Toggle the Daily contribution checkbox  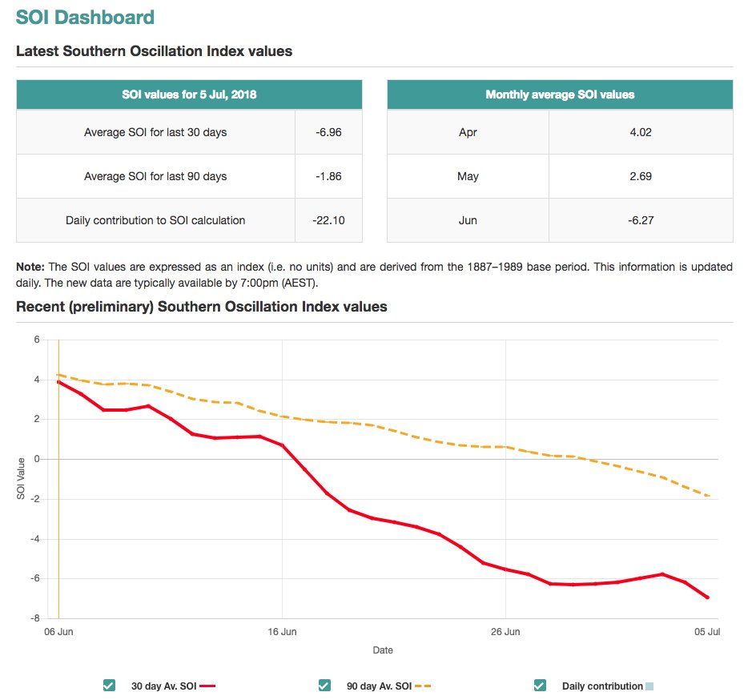[540, 685]
